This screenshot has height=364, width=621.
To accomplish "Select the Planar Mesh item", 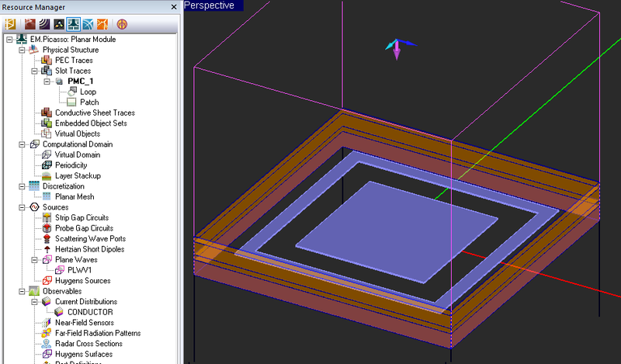I will point(76,196).
